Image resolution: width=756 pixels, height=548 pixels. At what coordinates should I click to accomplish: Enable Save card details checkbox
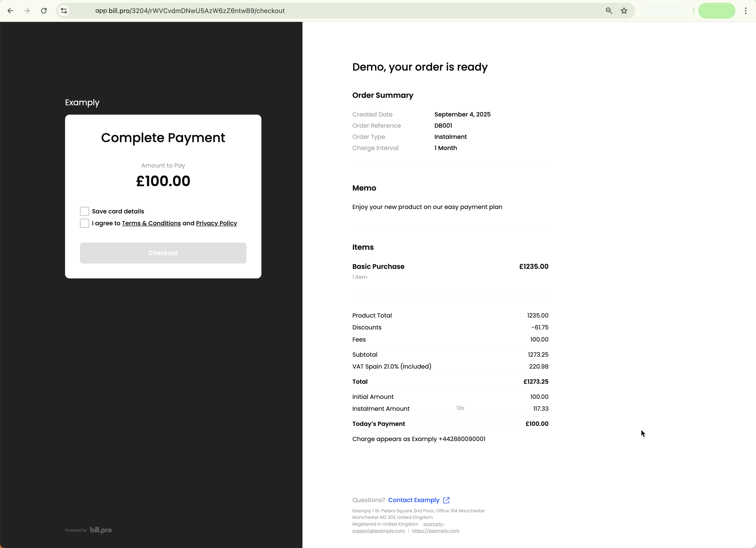(x=85, y=211)
